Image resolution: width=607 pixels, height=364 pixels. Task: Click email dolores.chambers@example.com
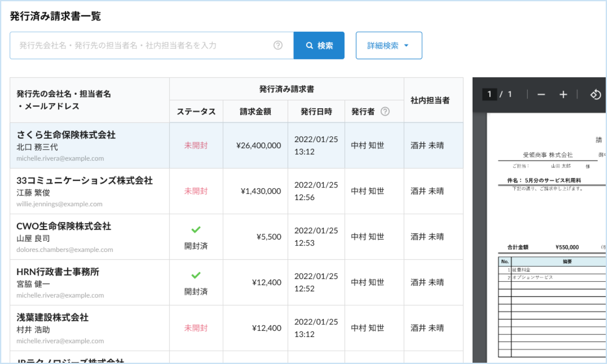click(x=65, y=249)
